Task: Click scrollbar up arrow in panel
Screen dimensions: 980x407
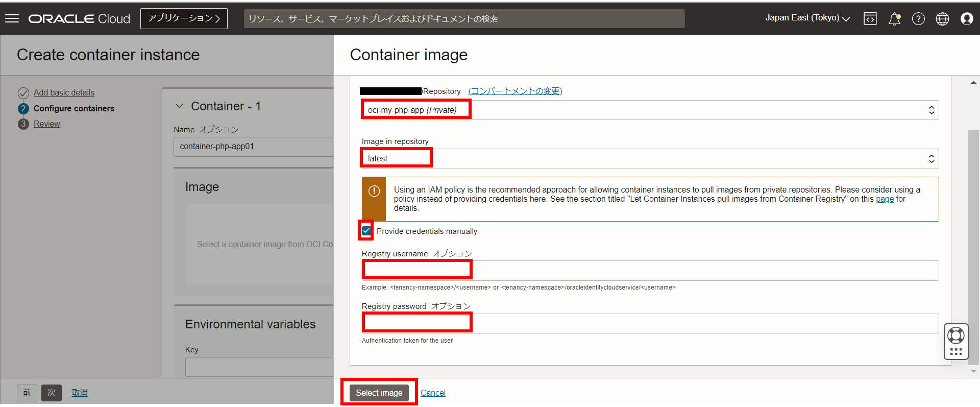Action: pos(973,82)
